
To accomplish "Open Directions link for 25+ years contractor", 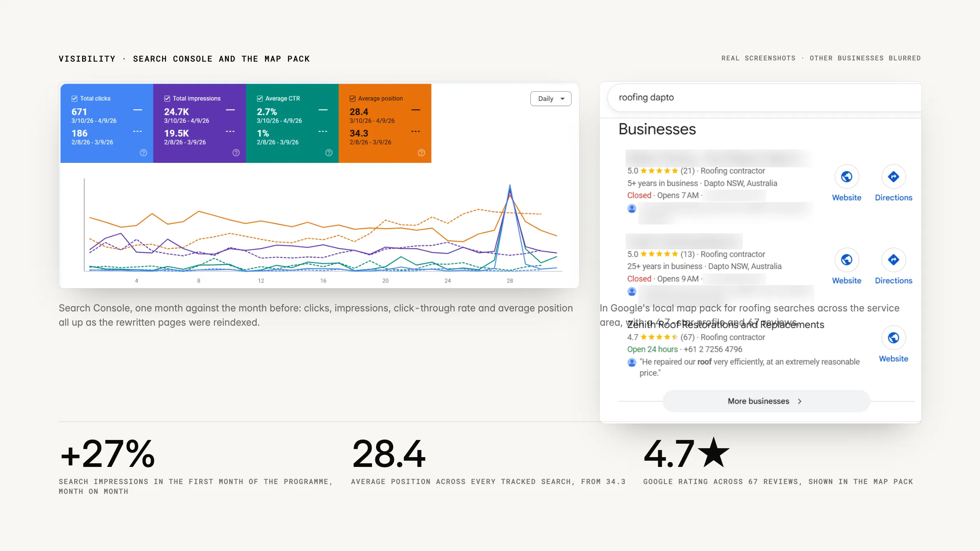I will point(893,281).
